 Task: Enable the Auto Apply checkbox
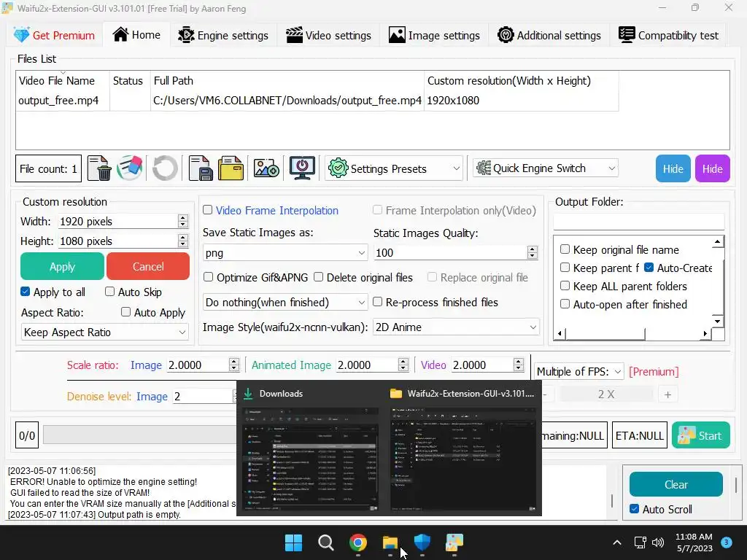tap(125, 312)
